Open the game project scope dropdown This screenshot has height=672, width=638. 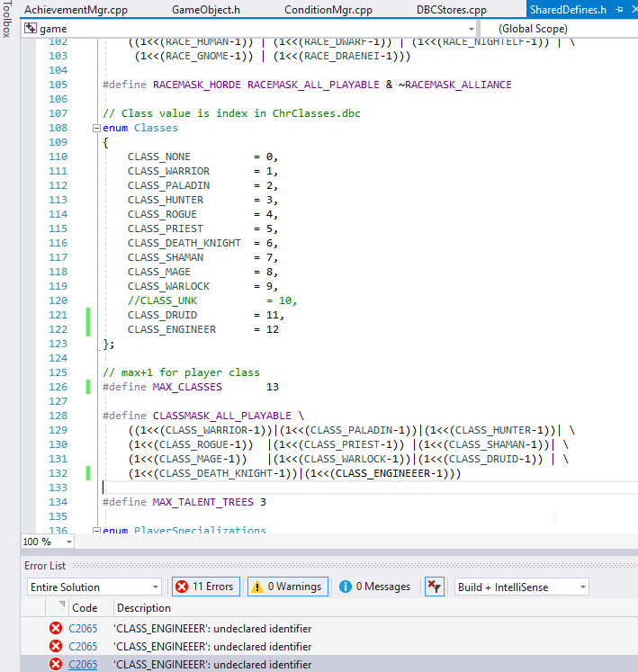(x=472, y=29)
